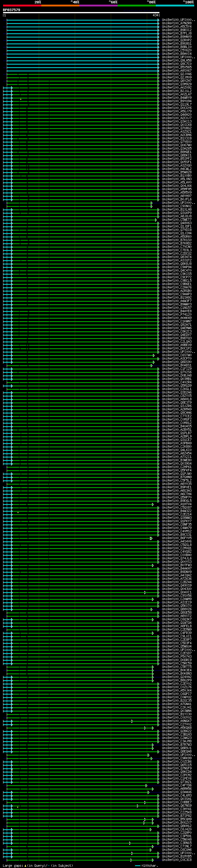Select the UniRef100_Q8KH12 label
Screen dimensions: 197x868
point(177,826)
